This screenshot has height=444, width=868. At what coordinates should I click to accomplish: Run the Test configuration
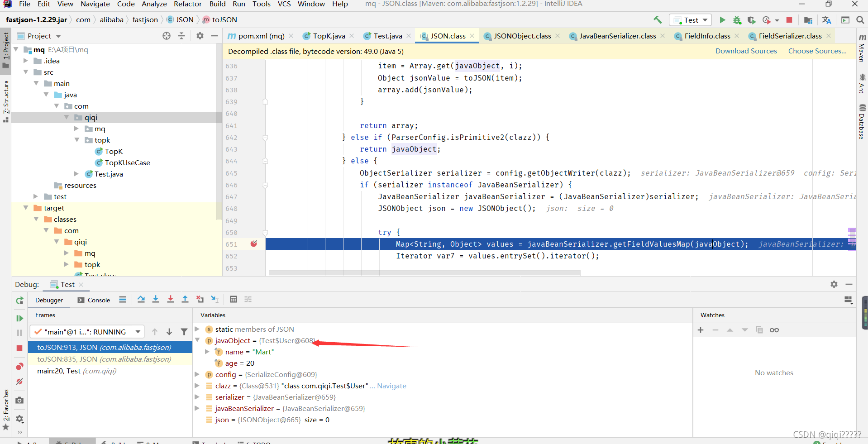(x=722, y=20)
